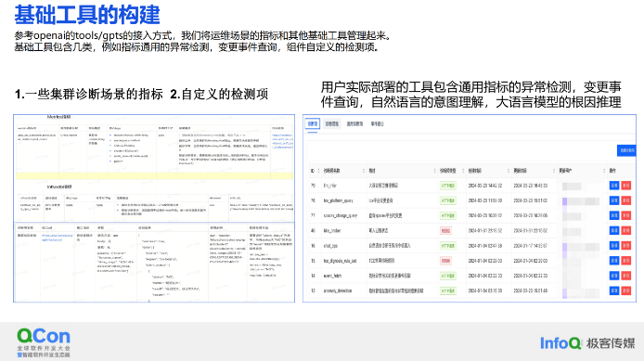Click the red button in row ID 46

tap(626, 231)
